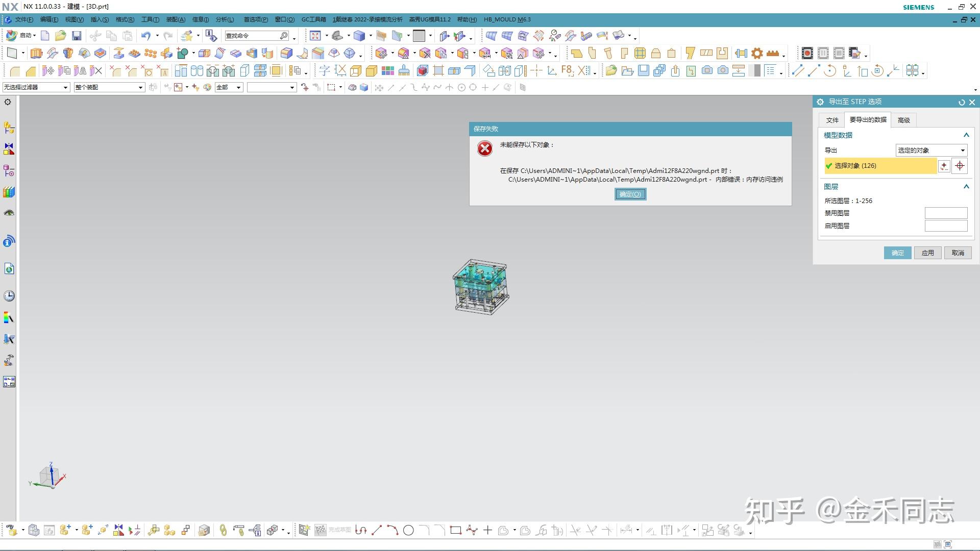Screen dimensions: 980x551
Task: Click the Undo arrow icon
Action: (146, 36)
